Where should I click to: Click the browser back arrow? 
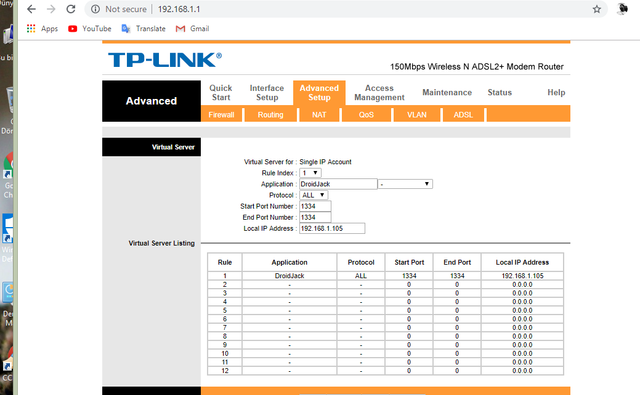(31, 9)
